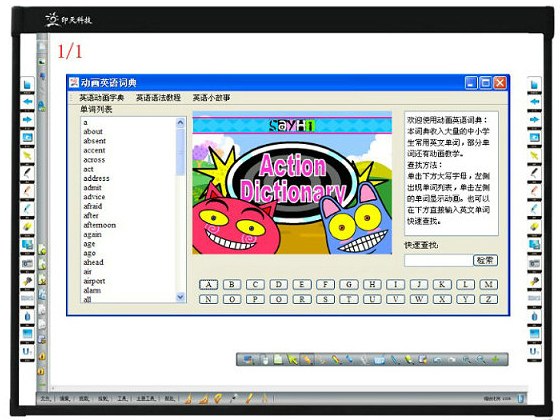Viewport: 560px width, 420px height.
Task: Select the word "across" in the list
Action: click(94, 160)
